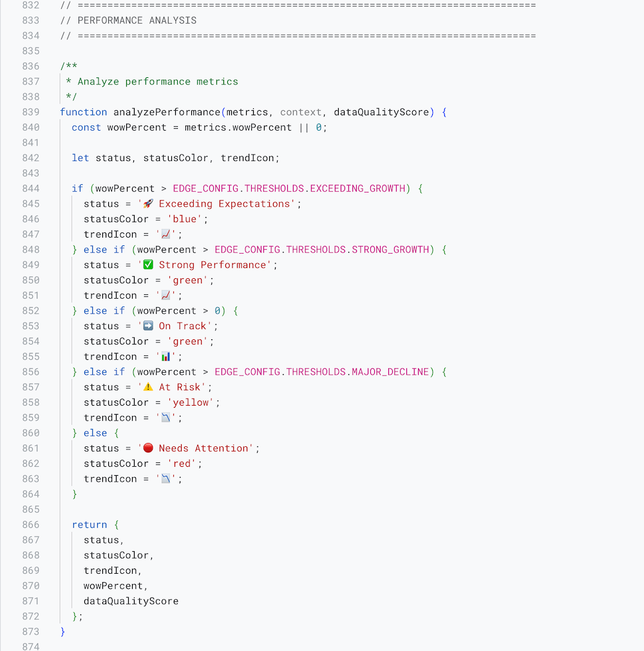The height and width of the screenshot is (651, 644).
Task: Click line number 832 in the gutter
Action: (x=31, y=5)
